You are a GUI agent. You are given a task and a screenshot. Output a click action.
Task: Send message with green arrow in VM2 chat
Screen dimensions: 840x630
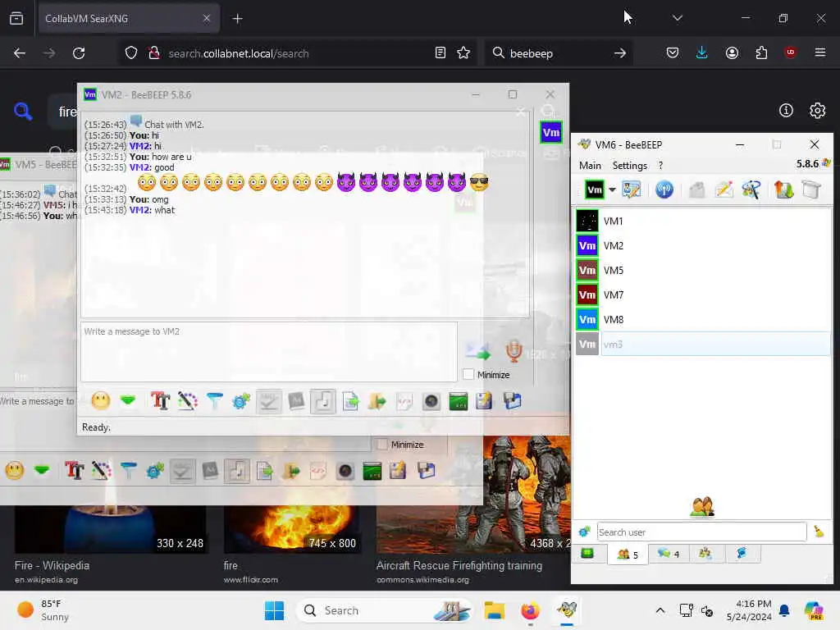(x=478, y=351)
